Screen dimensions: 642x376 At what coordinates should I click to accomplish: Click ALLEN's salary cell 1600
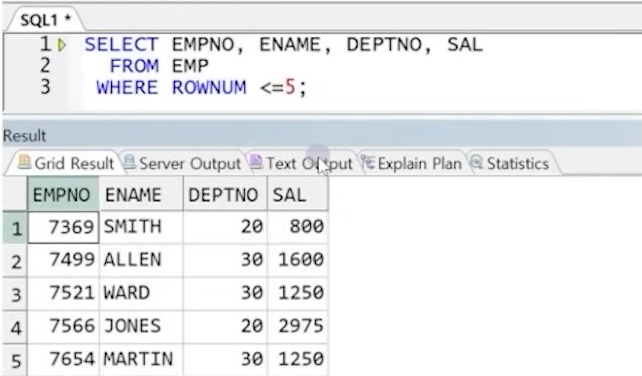298,260
